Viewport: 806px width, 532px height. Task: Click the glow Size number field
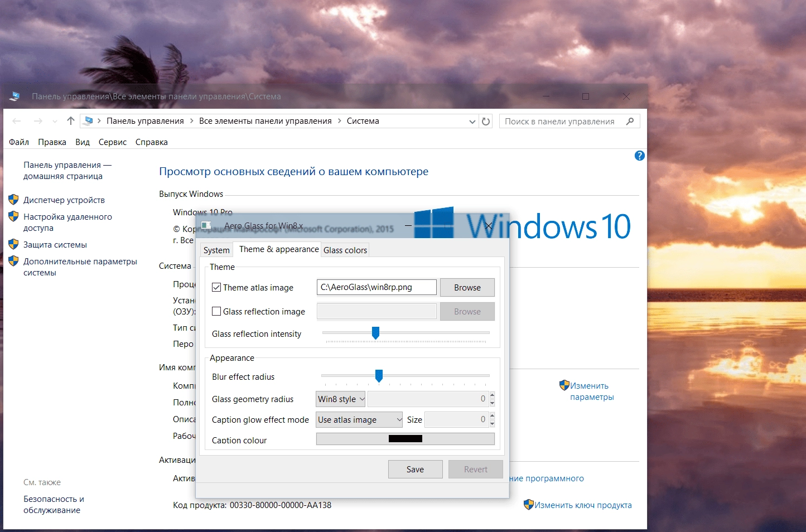(x=457, y=420)
